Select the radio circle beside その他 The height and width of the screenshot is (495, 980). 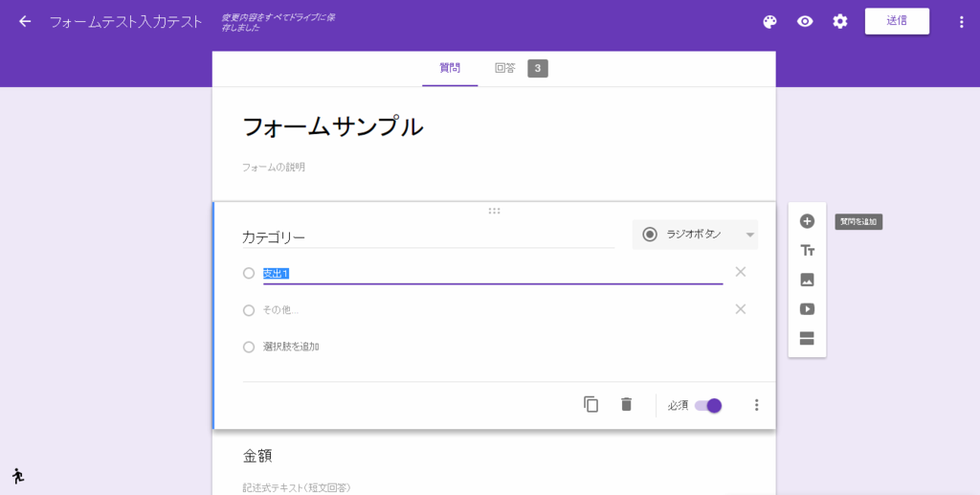[x=249, y=310]
